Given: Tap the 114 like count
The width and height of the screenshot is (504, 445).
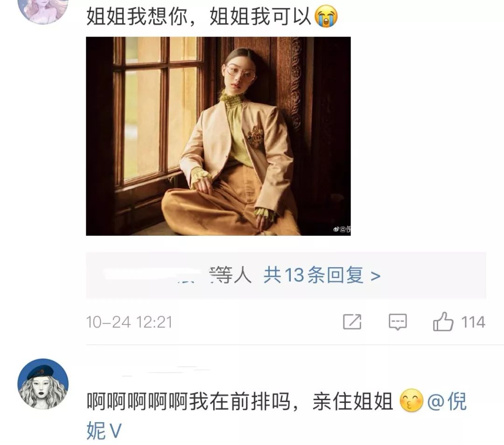Looking at the screenshot, I should click(473, 322).
